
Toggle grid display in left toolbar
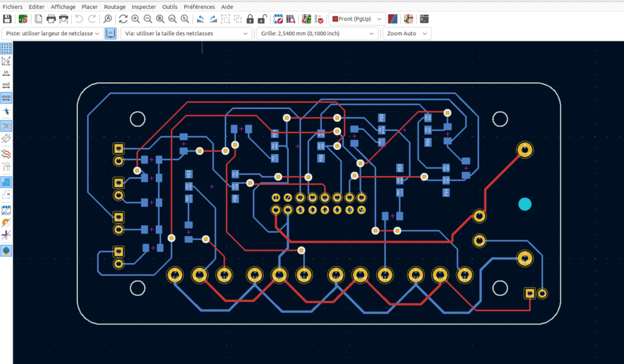coord(6,48)
